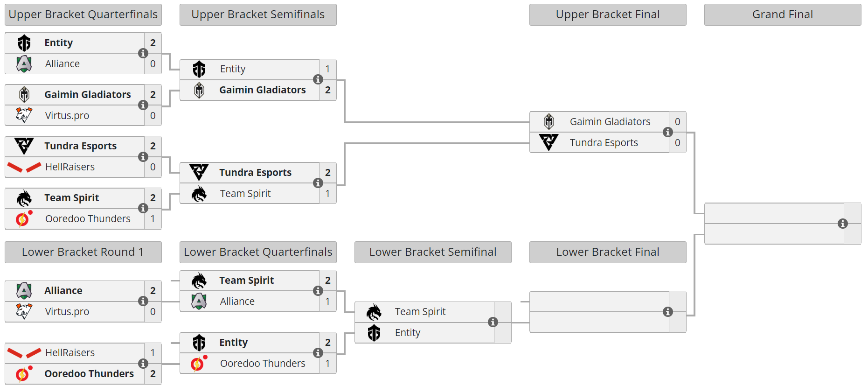Show info for Tundra Esports vs Team Spirit semifinal
The image size is (868, 386).
tap(318, 183)
